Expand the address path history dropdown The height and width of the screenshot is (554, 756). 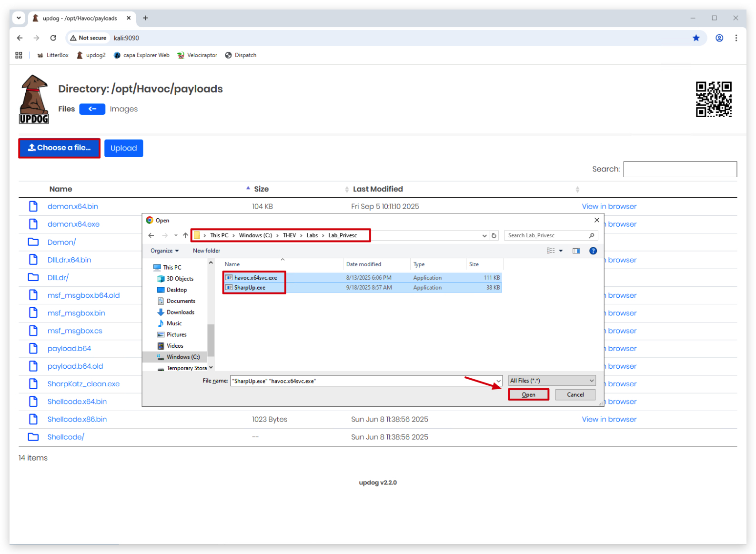pyautogui.click(x=484, y=235)
